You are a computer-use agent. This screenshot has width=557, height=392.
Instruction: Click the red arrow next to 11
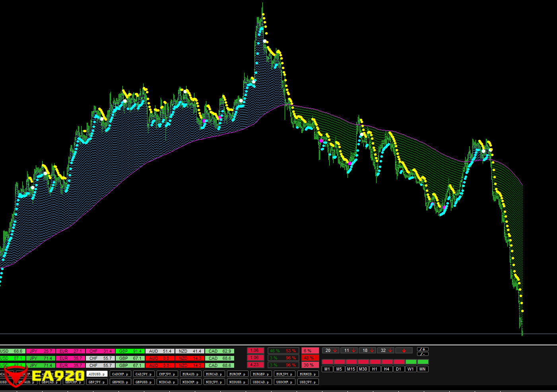[354, 350]
